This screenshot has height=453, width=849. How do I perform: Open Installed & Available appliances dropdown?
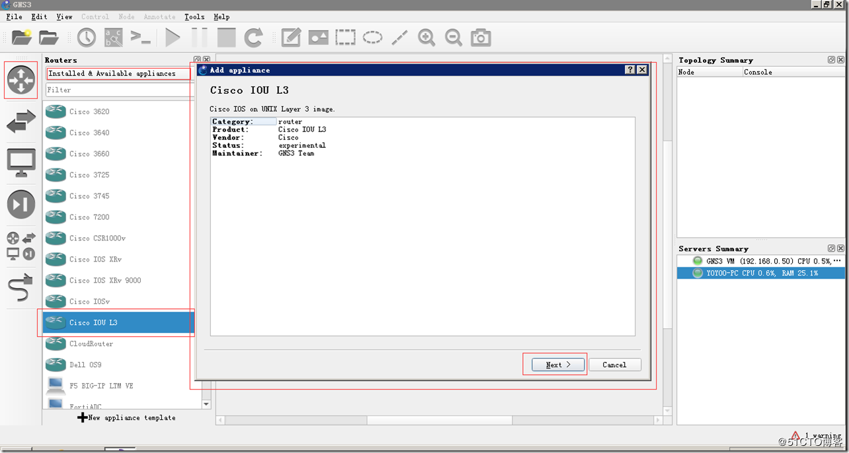(x=119, y=74)
